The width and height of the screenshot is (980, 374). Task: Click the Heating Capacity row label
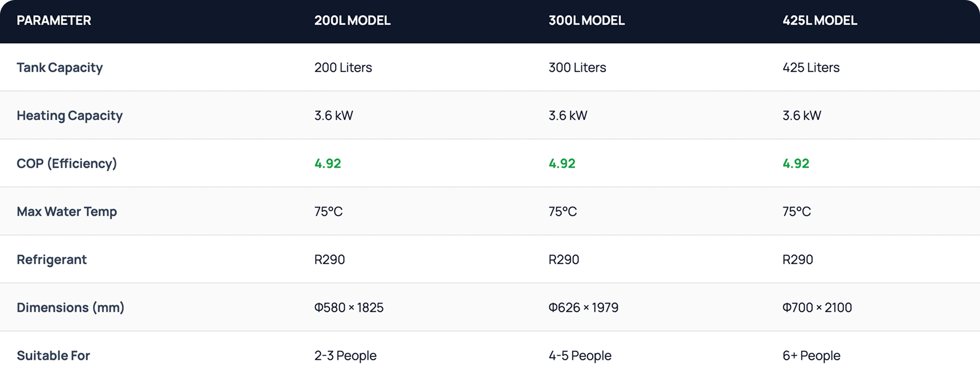coord(70,116)
